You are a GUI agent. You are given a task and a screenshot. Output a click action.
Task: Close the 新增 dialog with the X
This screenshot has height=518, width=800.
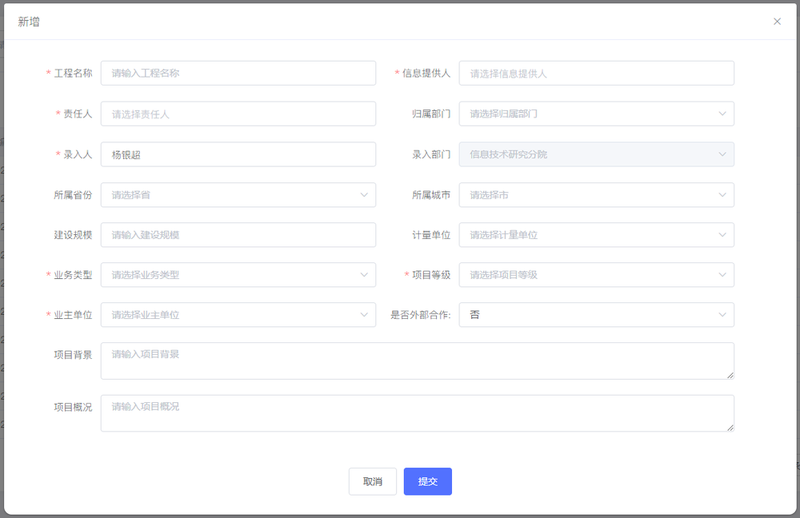777,21
